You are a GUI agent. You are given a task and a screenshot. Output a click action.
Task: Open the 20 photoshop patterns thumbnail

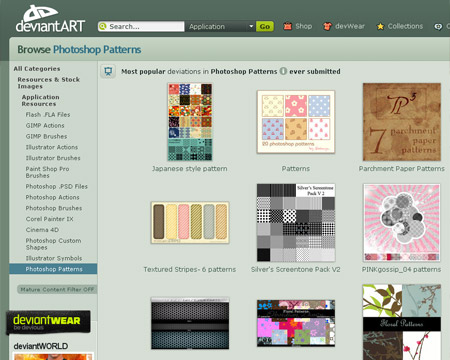point(296,122)
